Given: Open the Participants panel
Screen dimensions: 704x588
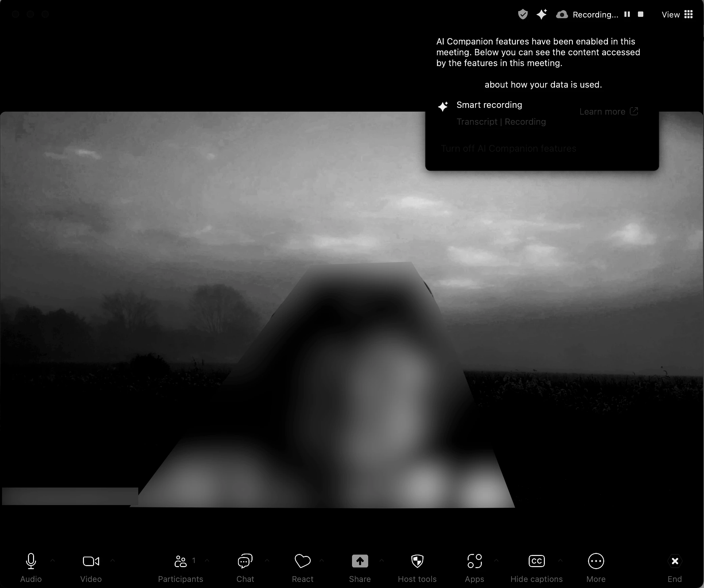Looking at the screenshot, I should coord(181,562).
